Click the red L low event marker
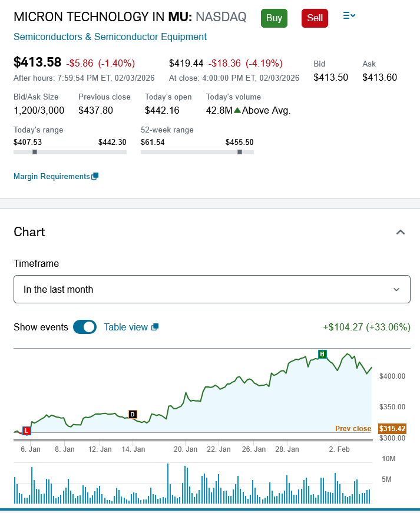This screenshot has height=513, width=420. point(27,431)
